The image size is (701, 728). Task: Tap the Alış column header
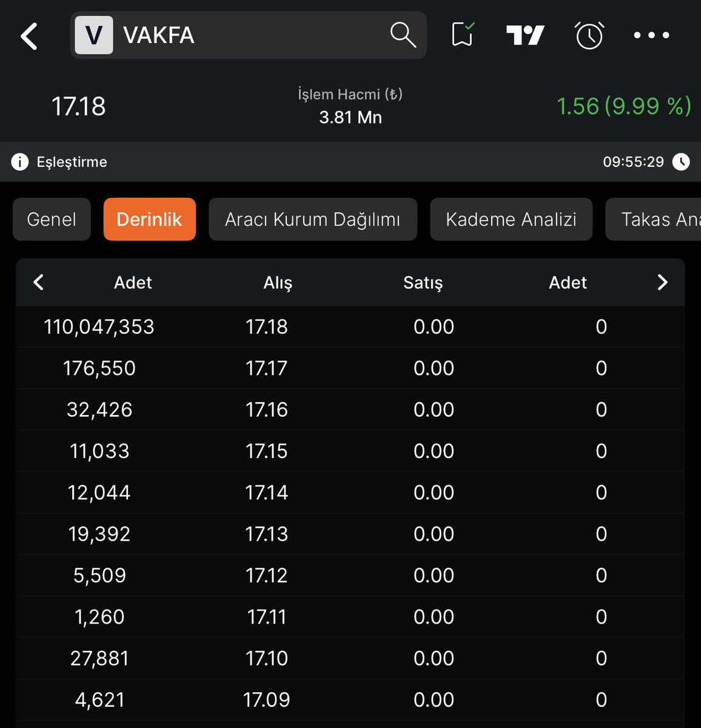point(278,283)
